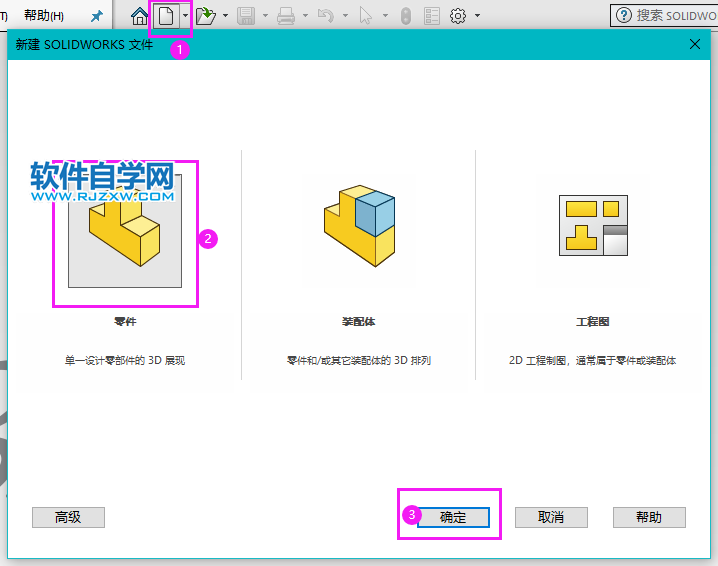The height and width of the screenshot is (566, 718).
Task: Open a file with the Open icon
Action: (x=206, y=16)
